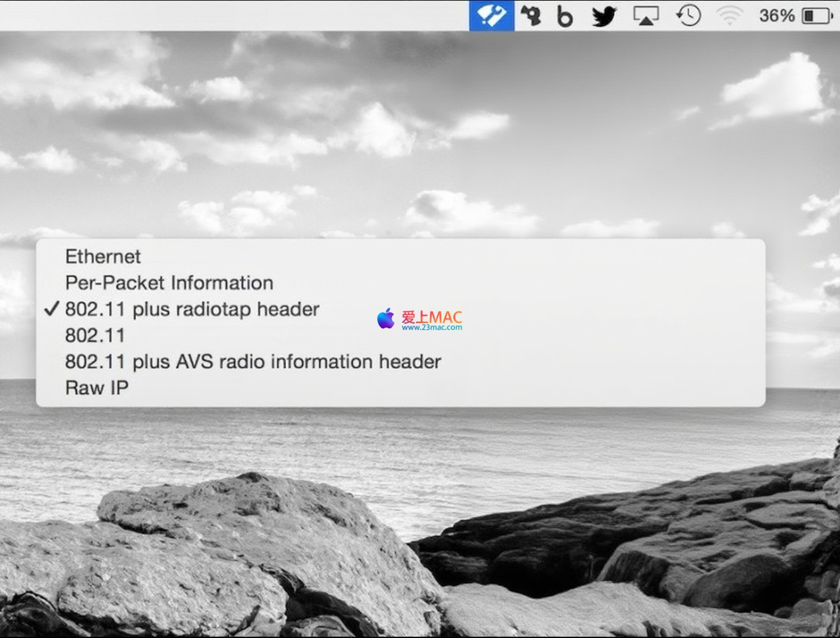Choose Per-Packet Information header type
The height and width of the screenshot is (638, 840).
click(169, 282)
